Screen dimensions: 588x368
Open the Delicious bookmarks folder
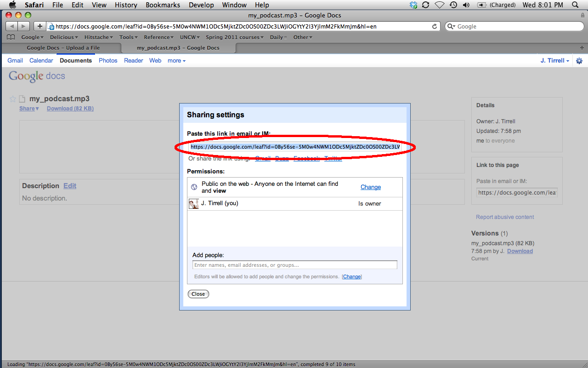click(x=64, y=37)
